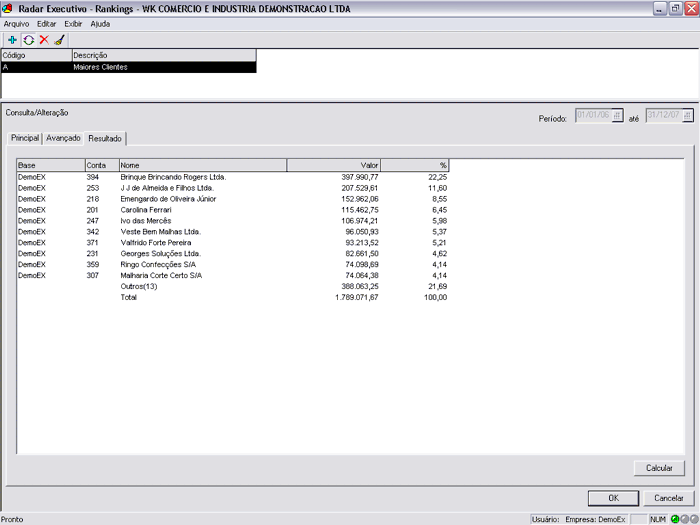The width and height of the screenshot is (700, 525).
Task: Confirm with the OK button
Action: pyautogui.click(x=613, y=497)
